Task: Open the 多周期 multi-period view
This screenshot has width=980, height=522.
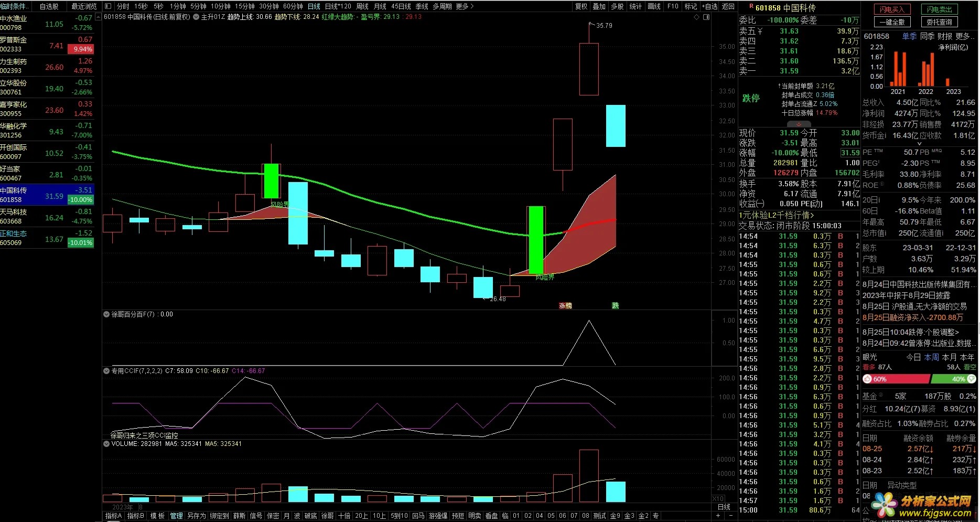Action: click(x=441, y=6)
